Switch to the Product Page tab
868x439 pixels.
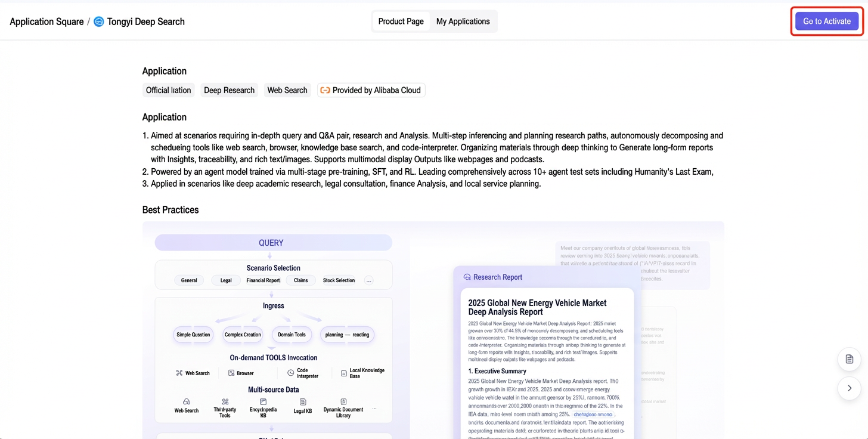[401, 21]
